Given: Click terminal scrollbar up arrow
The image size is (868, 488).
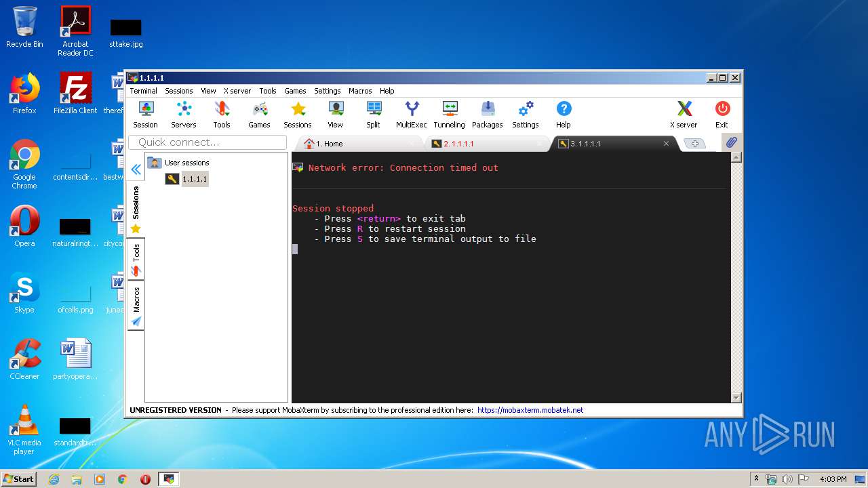Looking at the screenshot, I should [x=736, y=157].
